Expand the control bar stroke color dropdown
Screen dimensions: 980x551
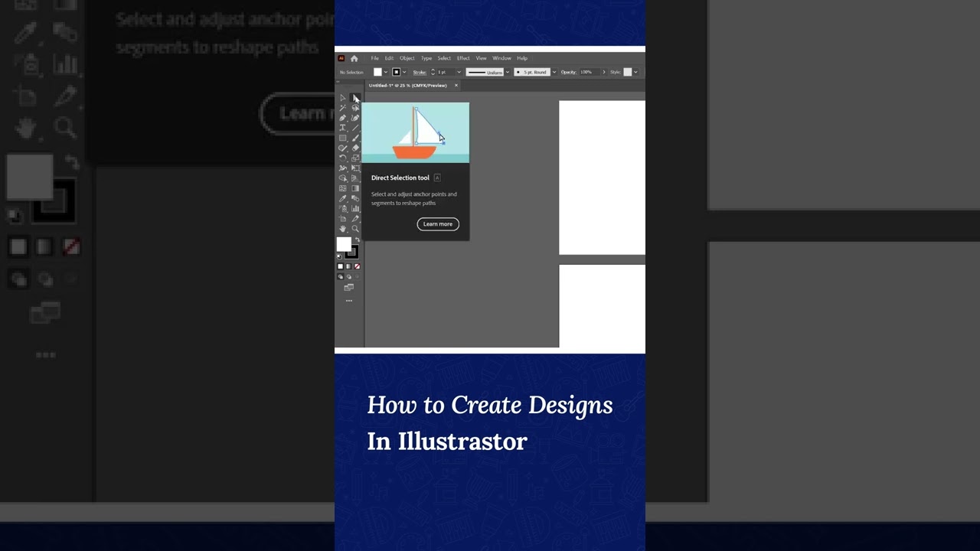404,72
